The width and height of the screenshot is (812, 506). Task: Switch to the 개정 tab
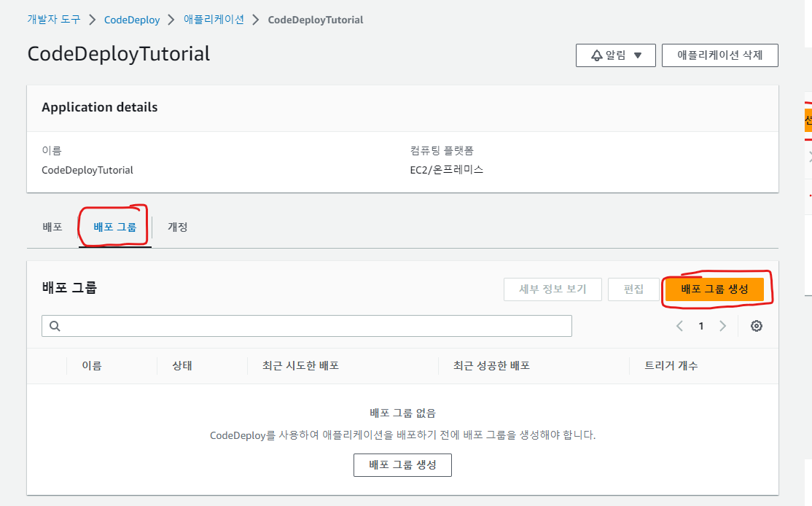pos(177,227)
